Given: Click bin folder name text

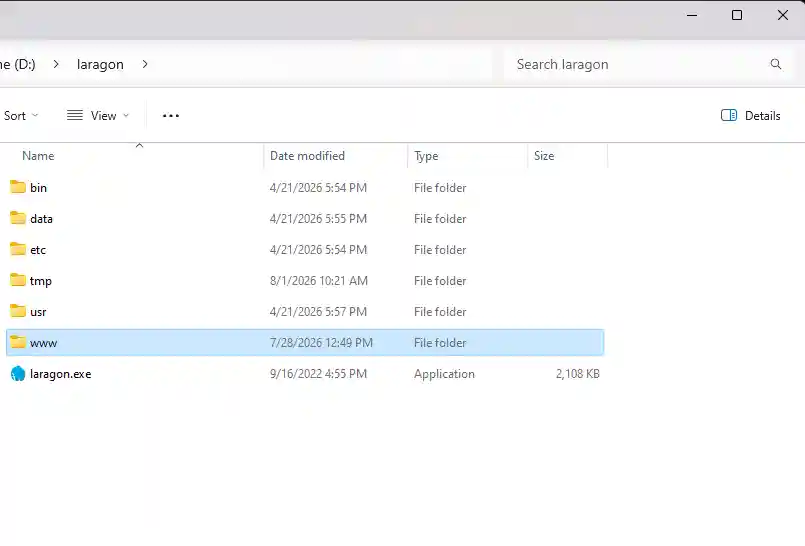Looking at the screenshot, I should tap(39, 188).
